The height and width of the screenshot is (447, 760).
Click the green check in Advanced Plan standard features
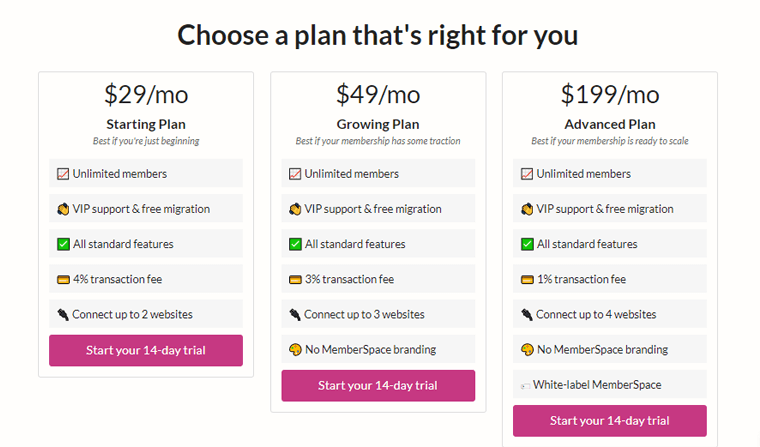click(x=527, y=244)
